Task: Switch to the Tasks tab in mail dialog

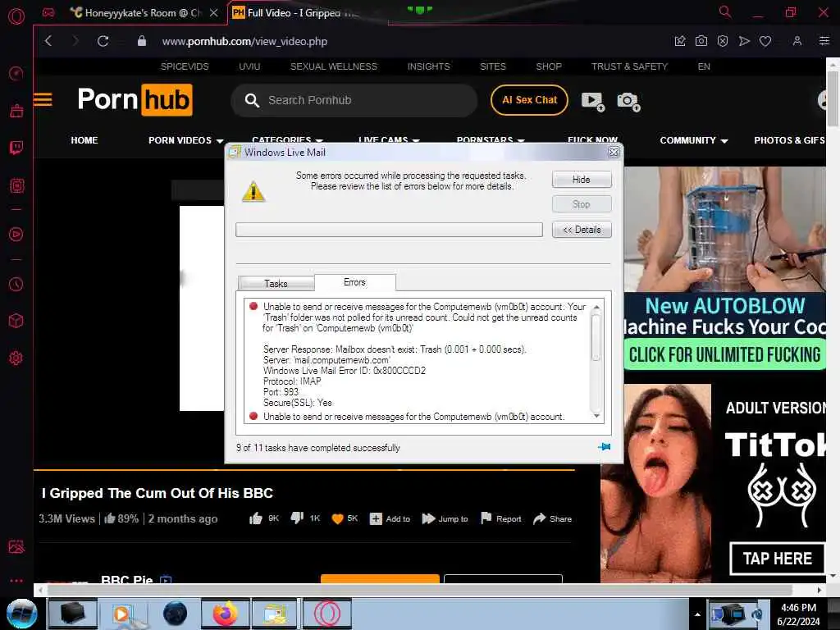Action: [x=276, y=283]
